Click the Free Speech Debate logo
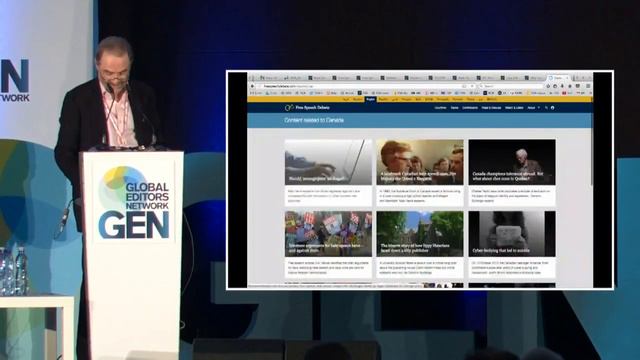The width and height of the screenshot is (640, 360). [x=307, y=108]
